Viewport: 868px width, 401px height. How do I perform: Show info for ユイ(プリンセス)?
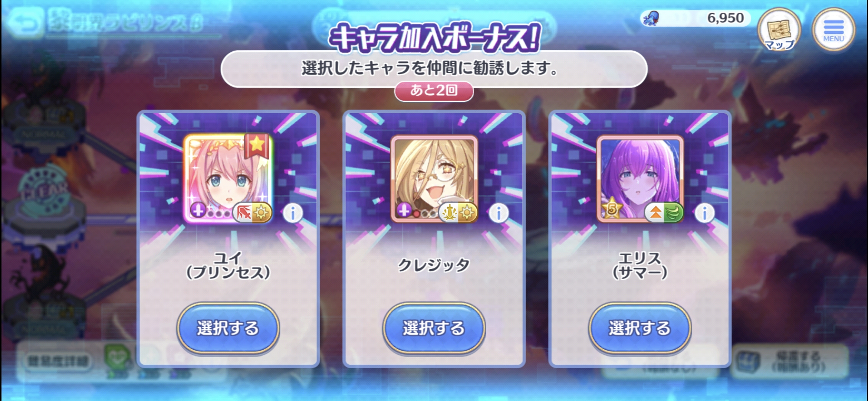(293, 213)
